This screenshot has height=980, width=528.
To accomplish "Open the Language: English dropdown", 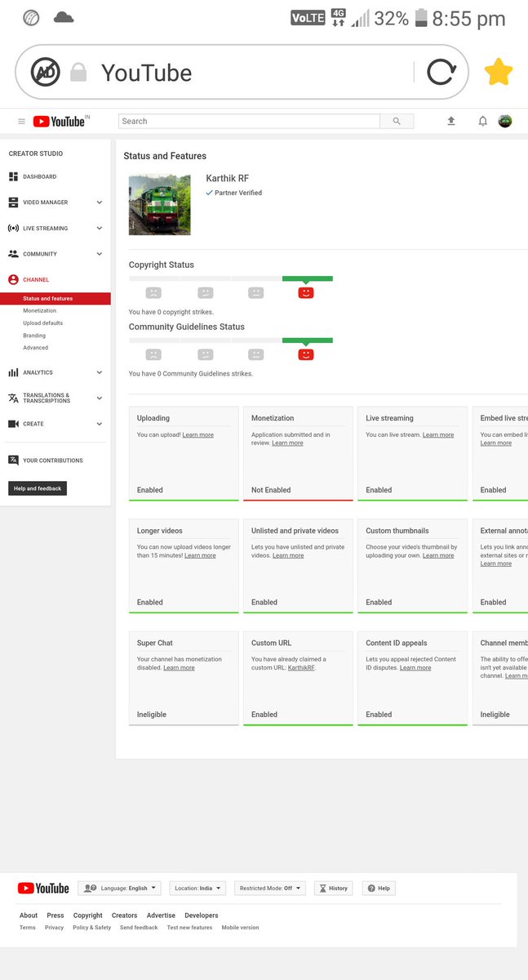I will pos(119,888).
